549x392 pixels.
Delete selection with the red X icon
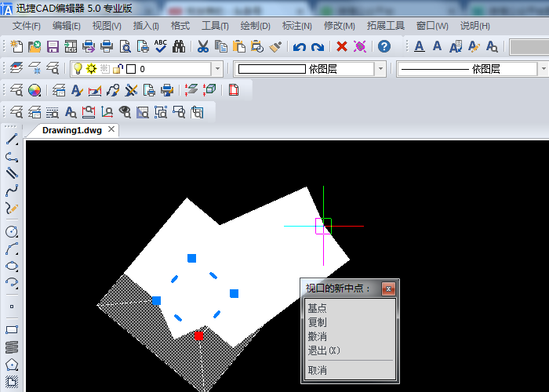tap(342, 46)
